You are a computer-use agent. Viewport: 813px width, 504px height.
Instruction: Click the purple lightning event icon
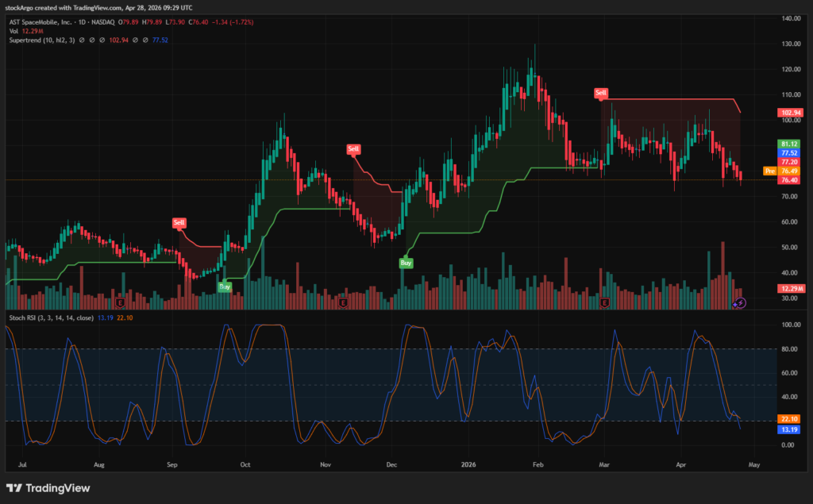741,303
